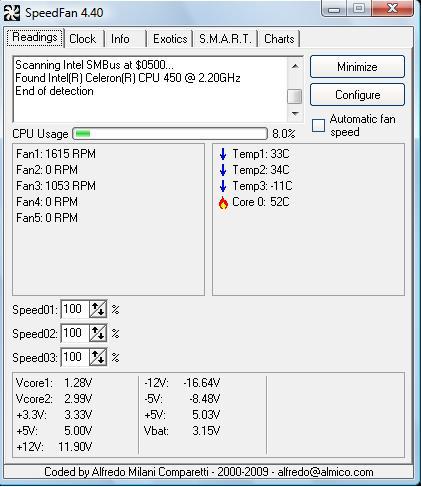Click the 'Temp2: 34C' reading

pyautogui.click(x=261, y=170)
